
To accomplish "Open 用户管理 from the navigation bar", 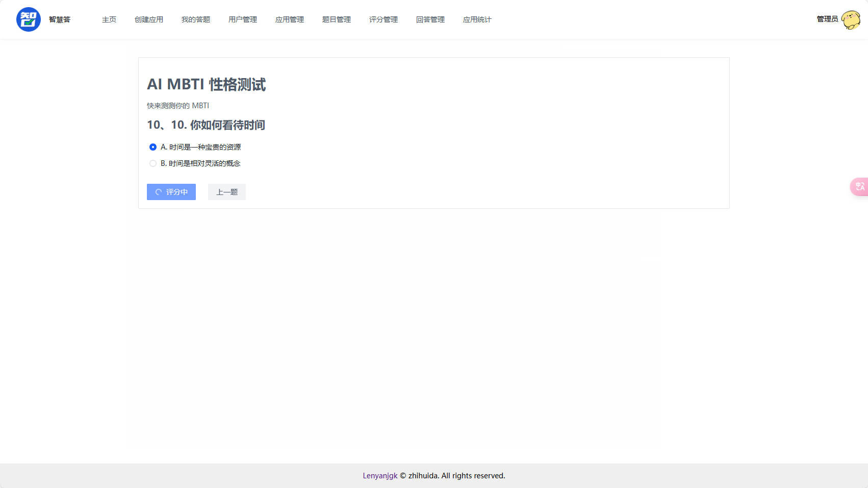I will (242, 19).
